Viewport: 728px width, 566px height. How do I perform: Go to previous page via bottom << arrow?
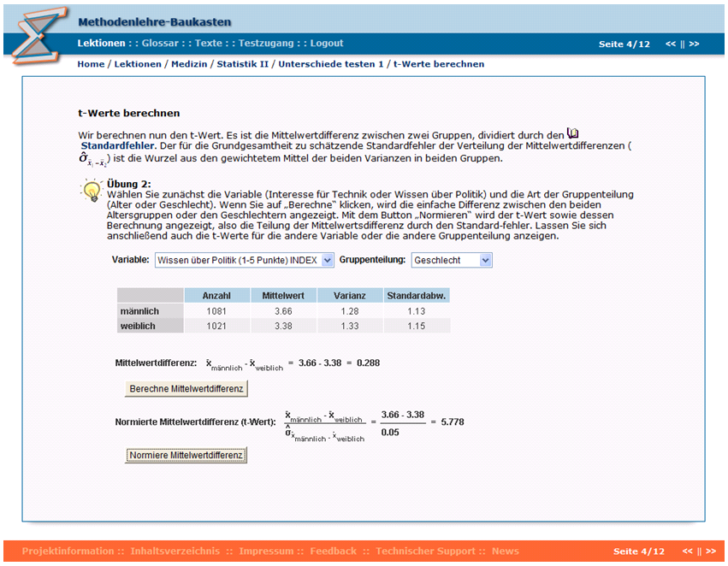tap(688, 551)
